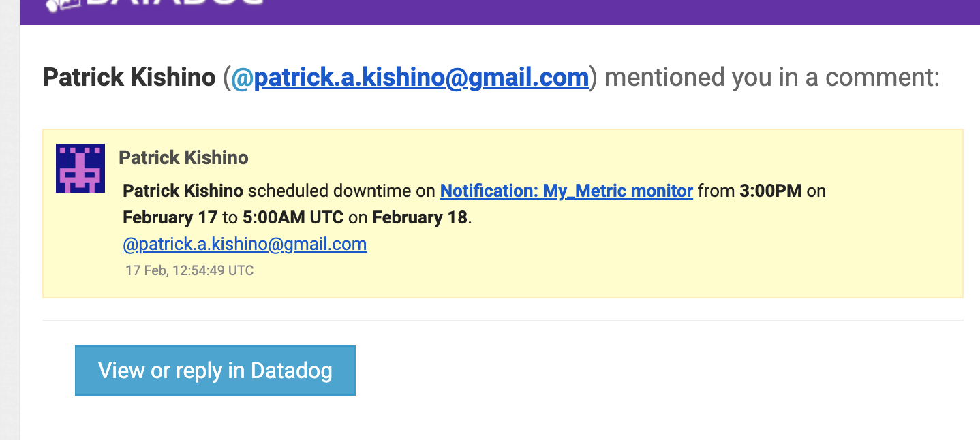The image size is (980, 440).
Task: Open Patrick Kishino's pixel avatar image
Action: [80, 168]
